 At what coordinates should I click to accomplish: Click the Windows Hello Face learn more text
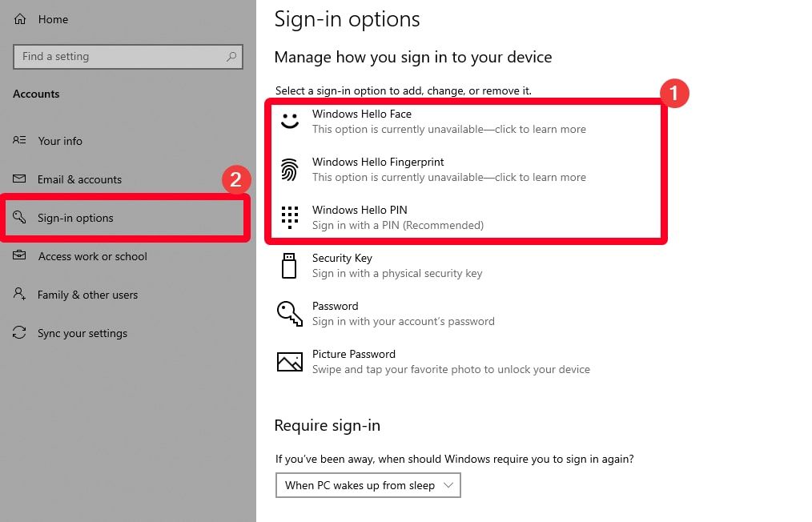(x=450, y=127)
